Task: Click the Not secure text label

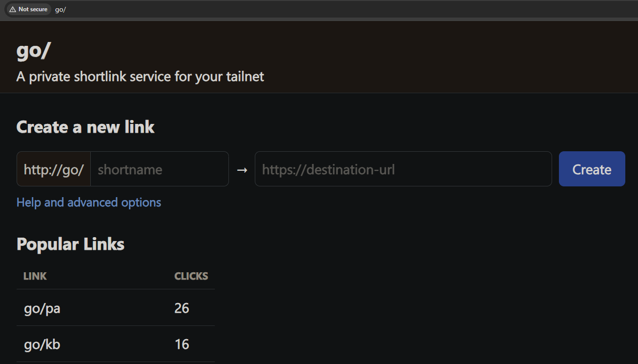Action: 32,9
